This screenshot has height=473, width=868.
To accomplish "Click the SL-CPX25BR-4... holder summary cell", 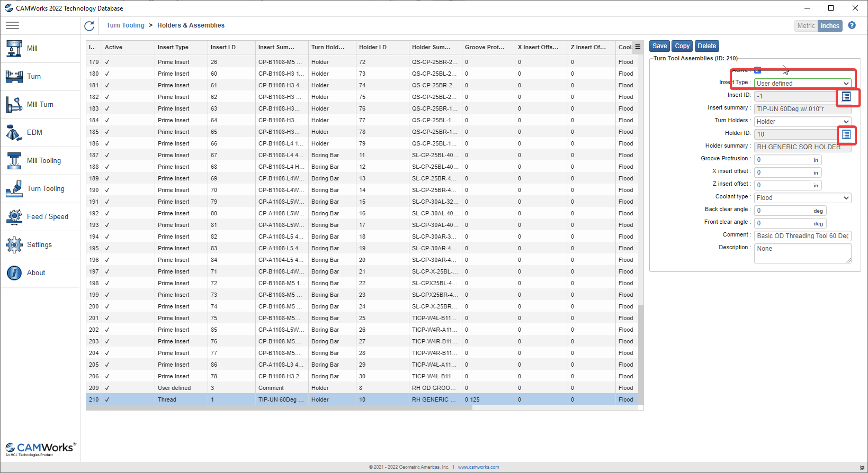I will [435, 295].
